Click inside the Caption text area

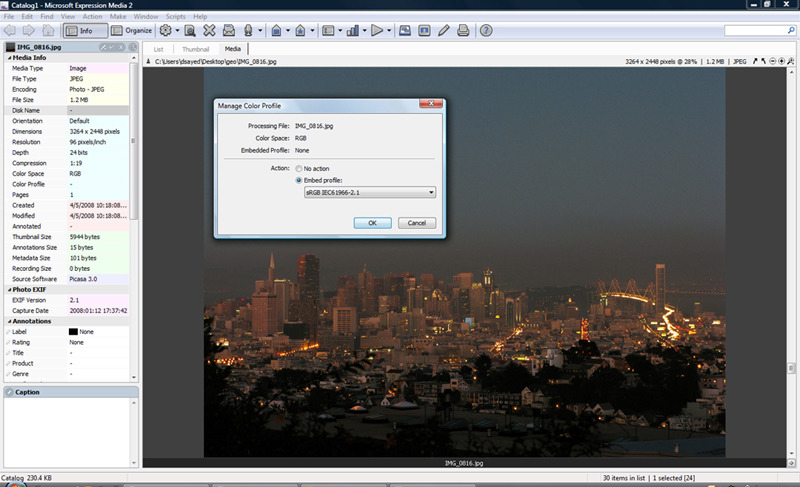[67, 432]
